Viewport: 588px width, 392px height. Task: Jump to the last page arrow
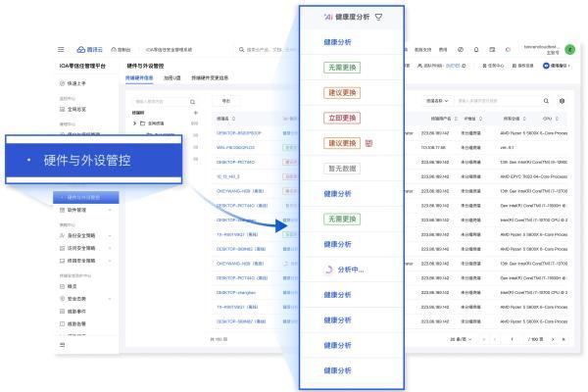point(563,339)
